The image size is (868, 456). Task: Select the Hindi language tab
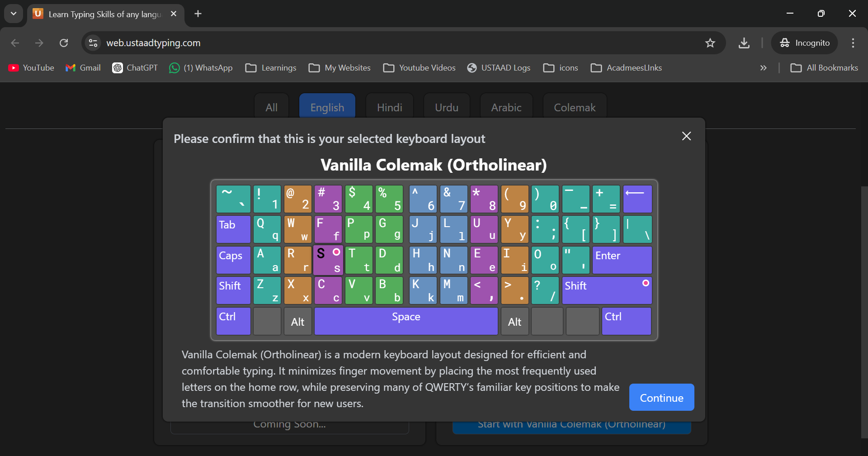tap(389, 108)
